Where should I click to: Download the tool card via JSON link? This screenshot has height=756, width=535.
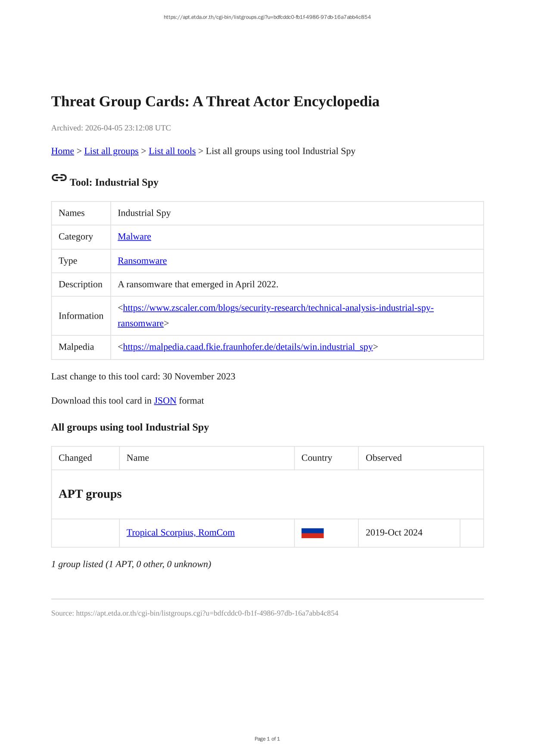[165, 401]
